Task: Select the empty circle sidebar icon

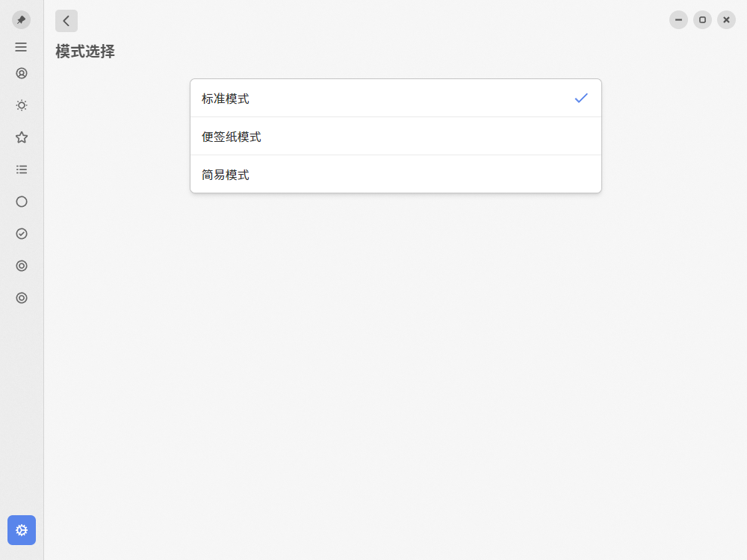Action: coord(22,202)
